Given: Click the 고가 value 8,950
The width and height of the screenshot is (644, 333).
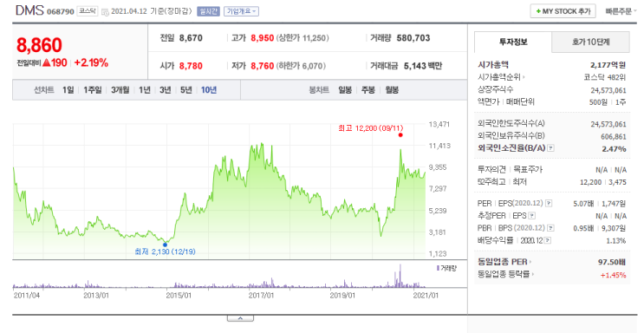Looking at the screenshot, I should [263, 38].
